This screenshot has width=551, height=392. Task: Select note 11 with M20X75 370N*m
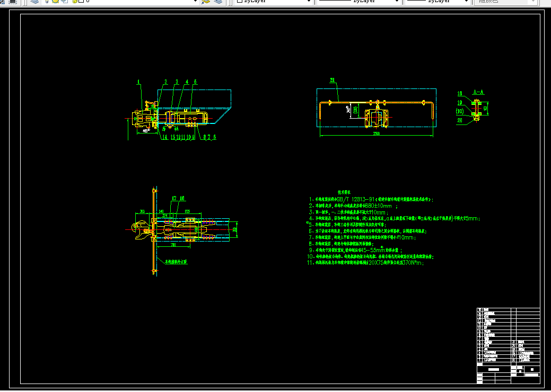point(365,263)
